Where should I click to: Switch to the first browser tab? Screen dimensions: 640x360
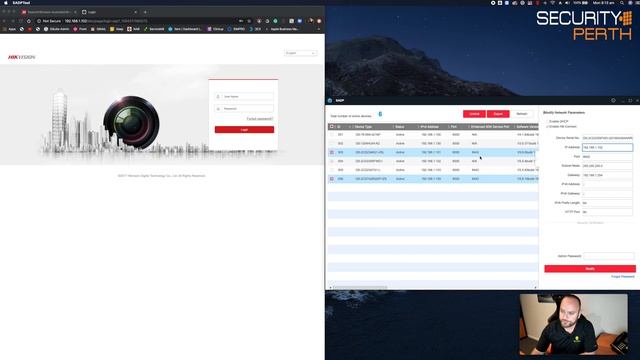point(48,12)
